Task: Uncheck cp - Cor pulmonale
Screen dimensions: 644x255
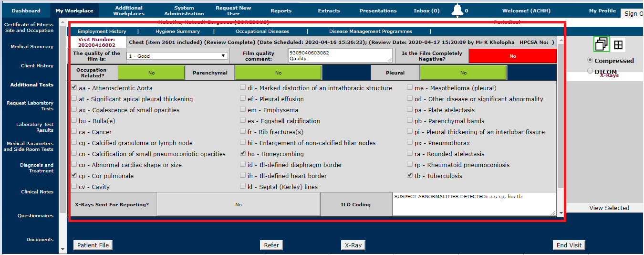Action: [74, 176]
